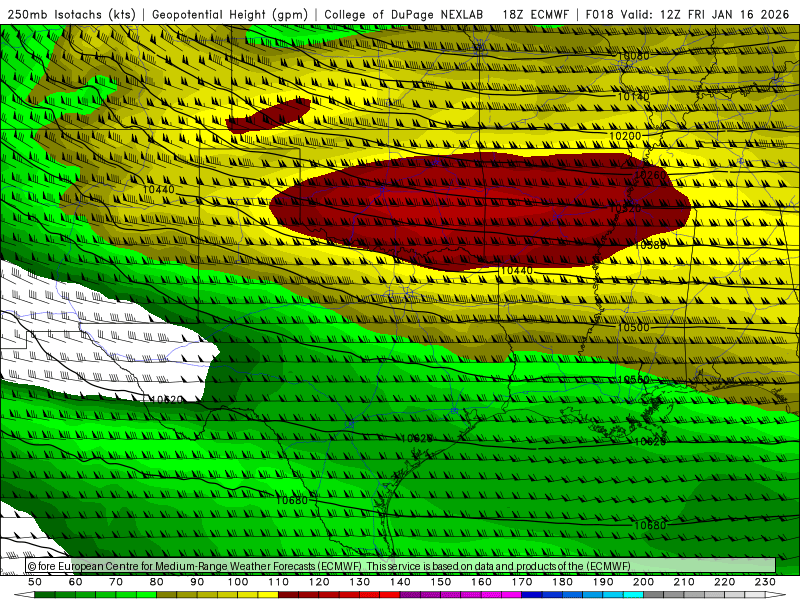The image size is (800, 600).
Task: Click the 150 value on the legend scale
Action: (441, 582)
